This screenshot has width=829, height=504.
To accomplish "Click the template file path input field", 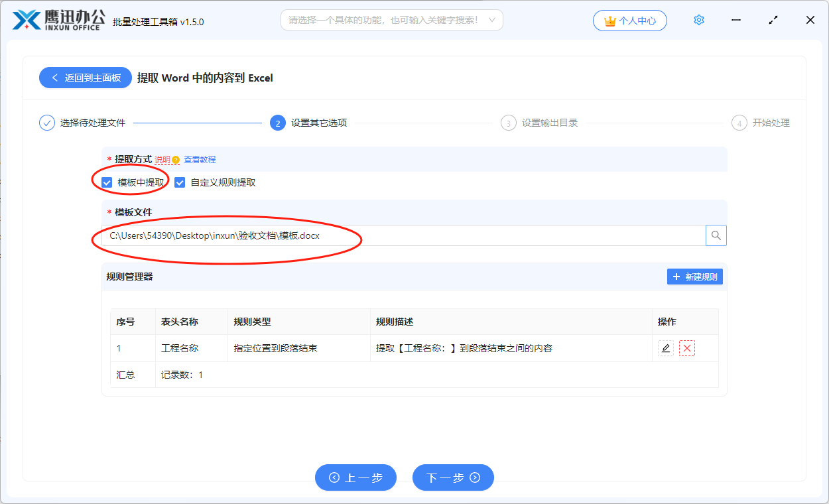I will [x=398, y=235].
